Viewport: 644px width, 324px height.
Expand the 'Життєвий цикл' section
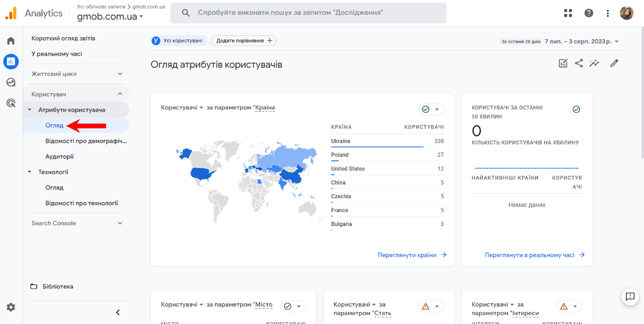tap(75, 74)
